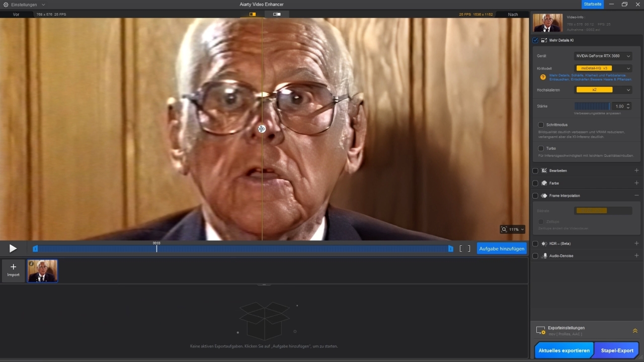
Task: Tick the Farbe checkbox
Action: click(x=535, y=183)
